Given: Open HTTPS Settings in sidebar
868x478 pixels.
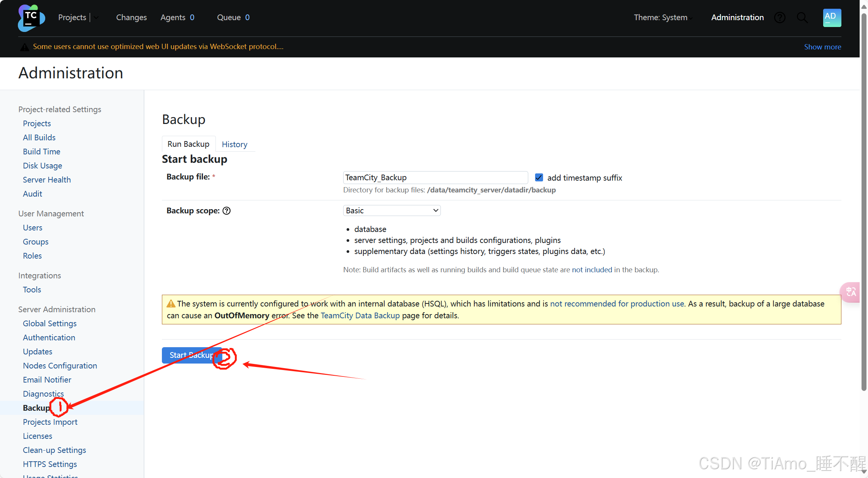Looking at the screenshot, I should click(x=50, y=464).
